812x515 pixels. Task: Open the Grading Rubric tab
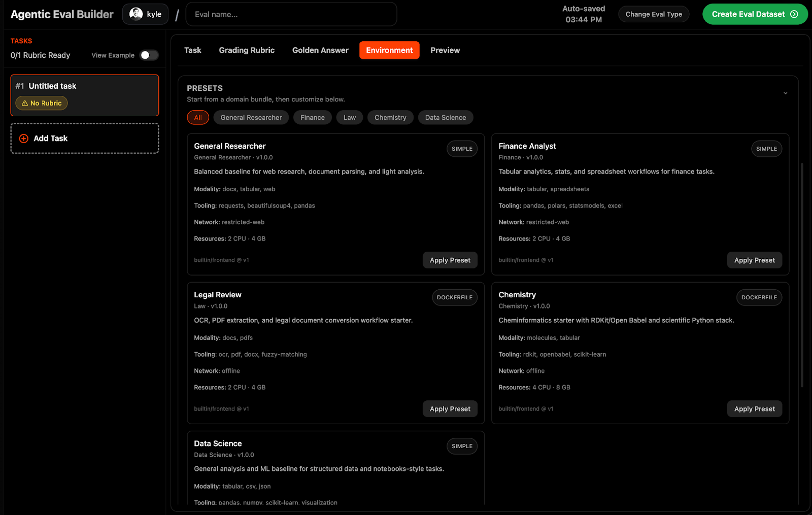pos(247,50)
